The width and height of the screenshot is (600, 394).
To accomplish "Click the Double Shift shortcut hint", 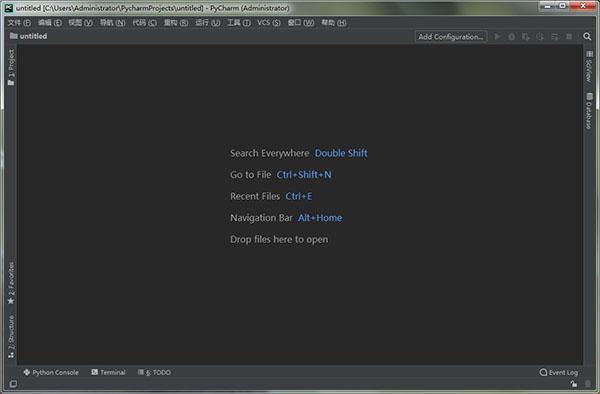I will point(341,153).
